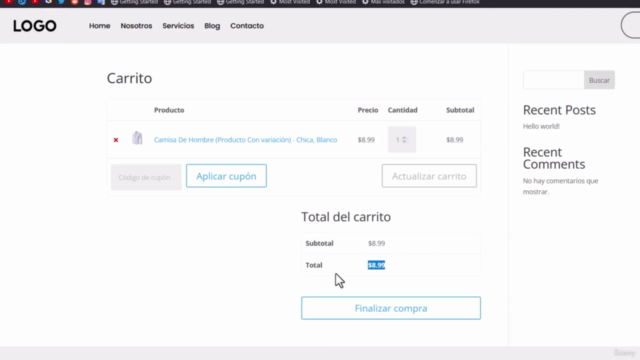Viewport: 640px width, 360px height.
Task: Open Twitter bookmark icon in bookmarks bar
Action: (x=61, y=2)
